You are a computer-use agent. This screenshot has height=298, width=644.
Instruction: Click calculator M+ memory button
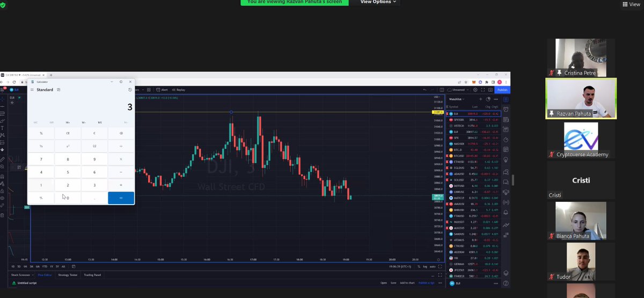[x=68, y=122]
